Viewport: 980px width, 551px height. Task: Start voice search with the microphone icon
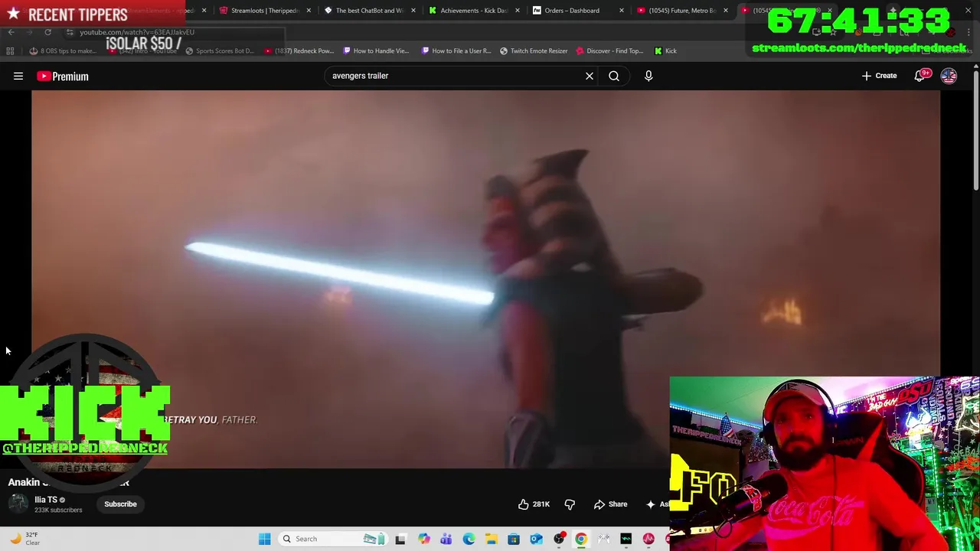tap(648, 76)
